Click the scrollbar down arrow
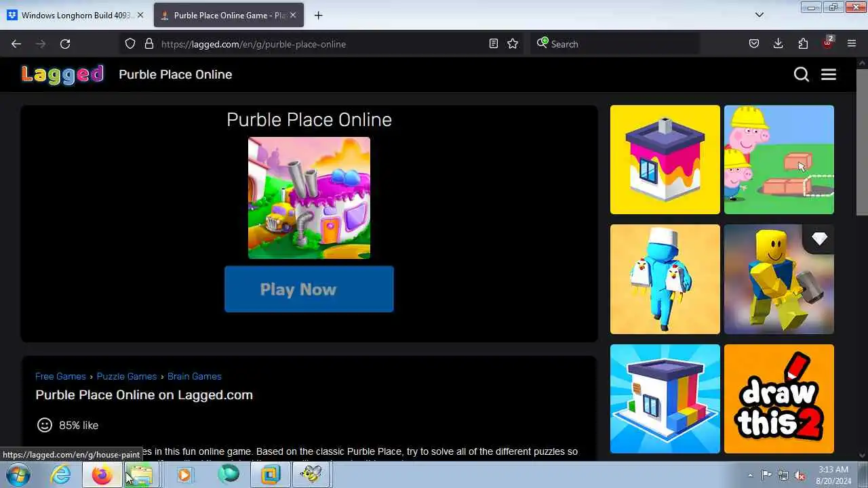This screenshot has height=488, width=868. pos(862,455)
